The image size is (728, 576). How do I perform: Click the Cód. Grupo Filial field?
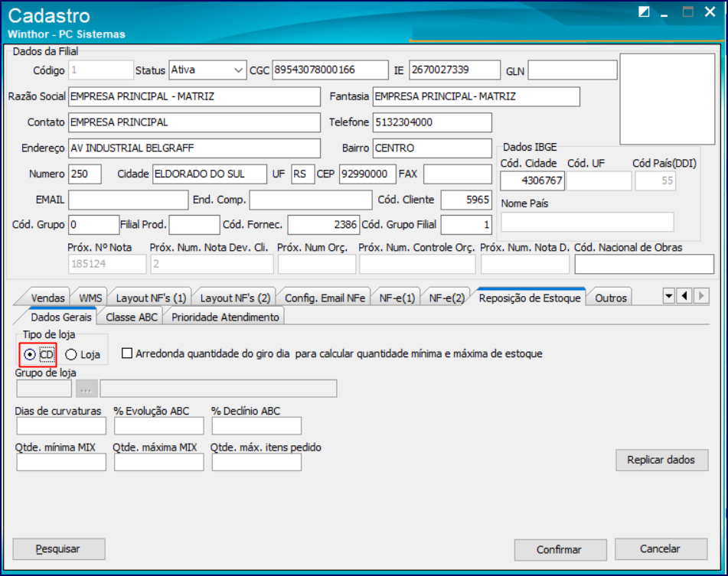pos(466,225)
